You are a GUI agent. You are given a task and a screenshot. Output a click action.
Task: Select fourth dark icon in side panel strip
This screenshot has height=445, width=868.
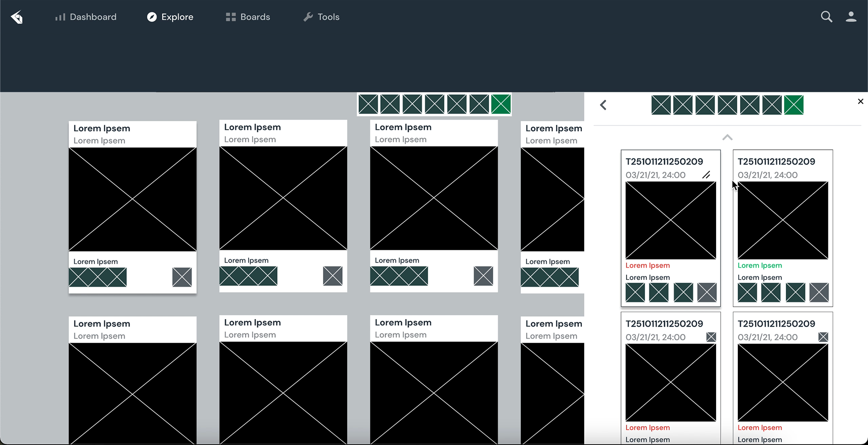(727, 105)
